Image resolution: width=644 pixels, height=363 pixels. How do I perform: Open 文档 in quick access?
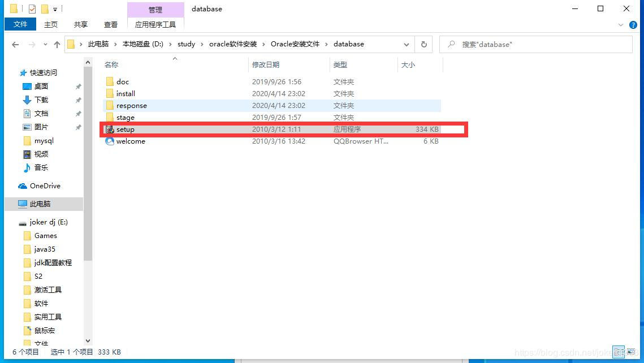coord(41,113)
